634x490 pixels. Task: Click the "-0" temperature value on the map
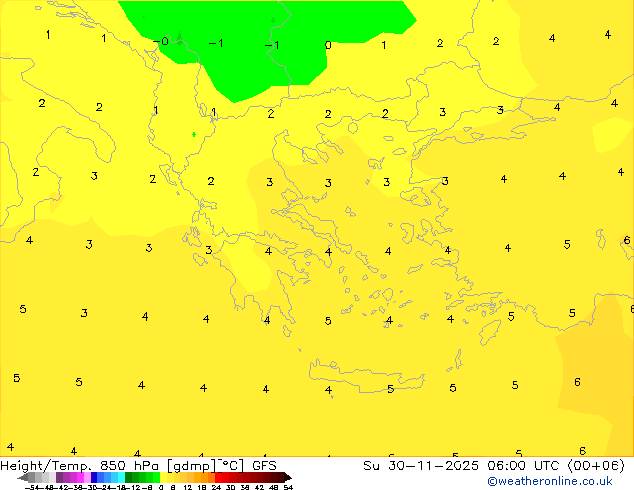[x=161, y=41]
